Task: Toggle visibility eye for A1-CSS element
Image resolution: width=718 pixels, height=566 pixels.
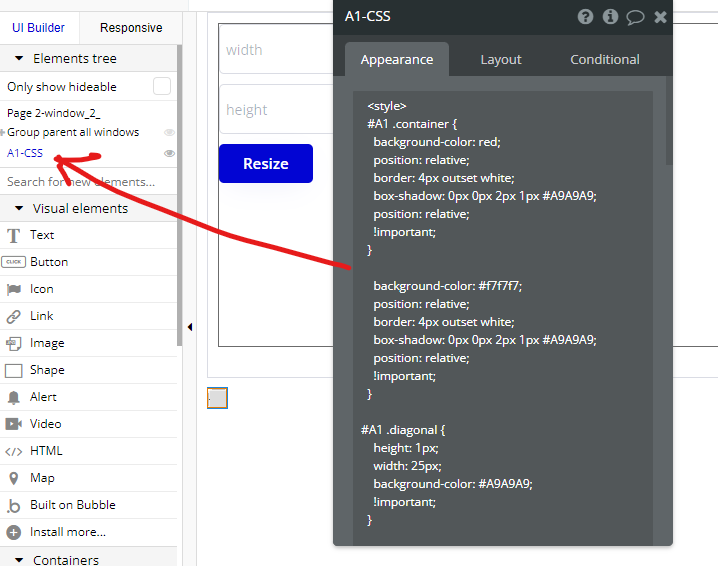Action: coord(169,153)
